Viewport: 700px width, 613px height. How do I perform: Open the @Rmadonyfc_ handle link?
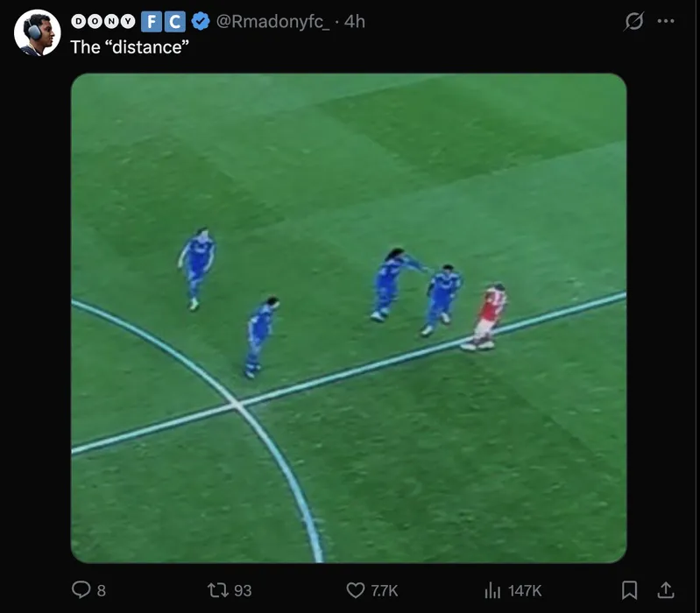coord(272,22)
